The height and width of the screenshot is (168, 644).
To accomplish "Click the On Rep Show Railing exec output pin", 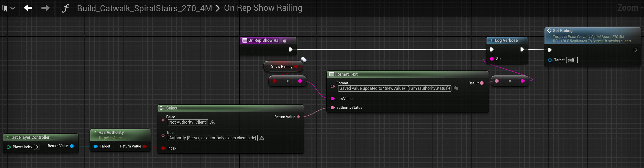I will pyautogui.click(x=291, y=49).
